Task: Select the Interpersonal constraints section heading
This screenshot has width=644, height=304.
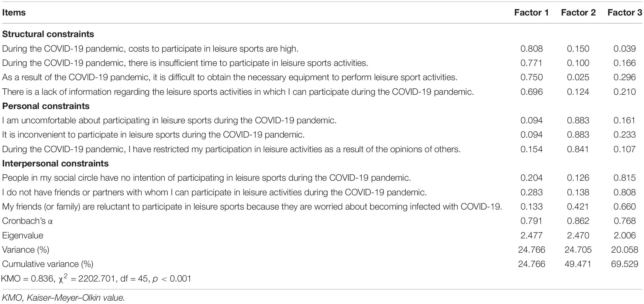Action: click(55, 163)
